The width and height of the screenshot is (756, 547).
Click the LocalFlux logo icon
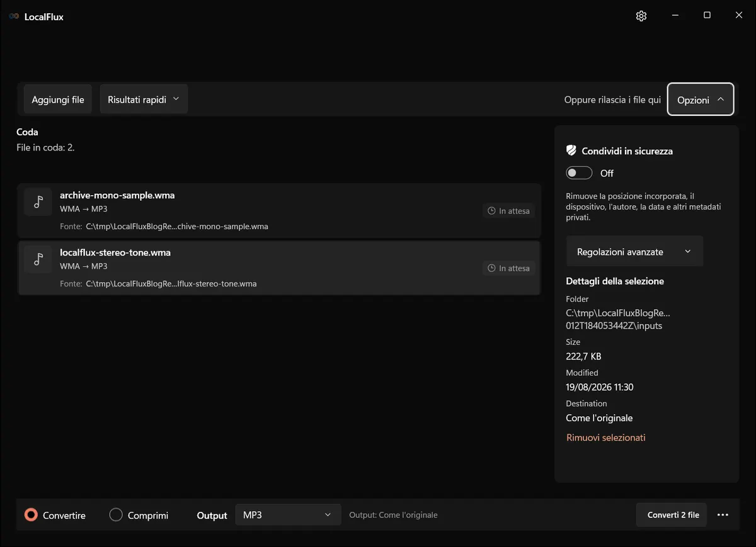(x=14, y=16)
